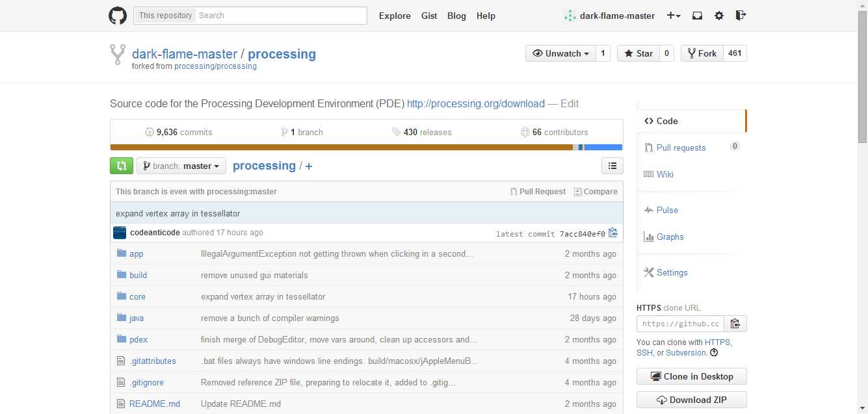Click the codeanticode avatar image
The image size is (868, 414).
click(120, 233)
